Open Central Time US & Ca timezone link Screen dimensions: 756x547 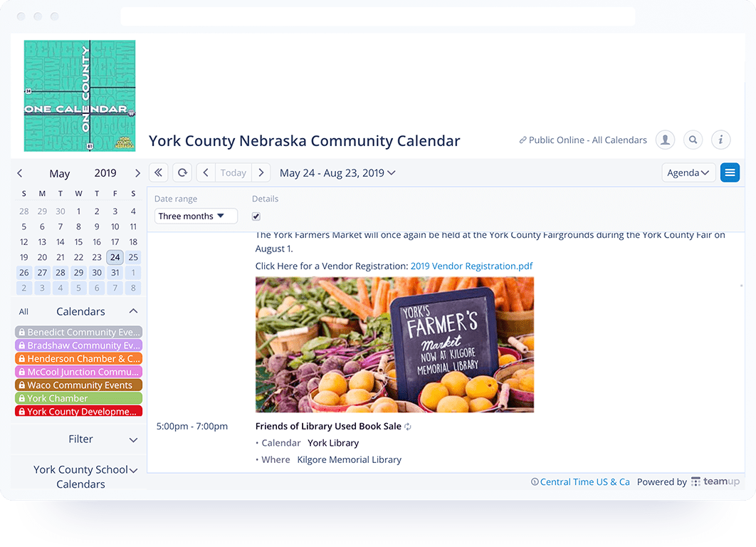click(x=580, y=482)
